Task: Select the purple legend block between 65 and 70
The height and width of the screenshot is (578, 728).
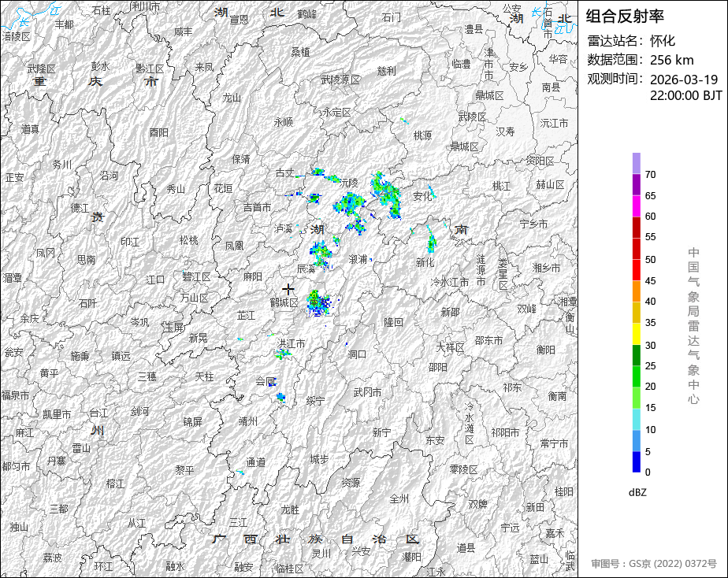Action: tap(636, 185)
